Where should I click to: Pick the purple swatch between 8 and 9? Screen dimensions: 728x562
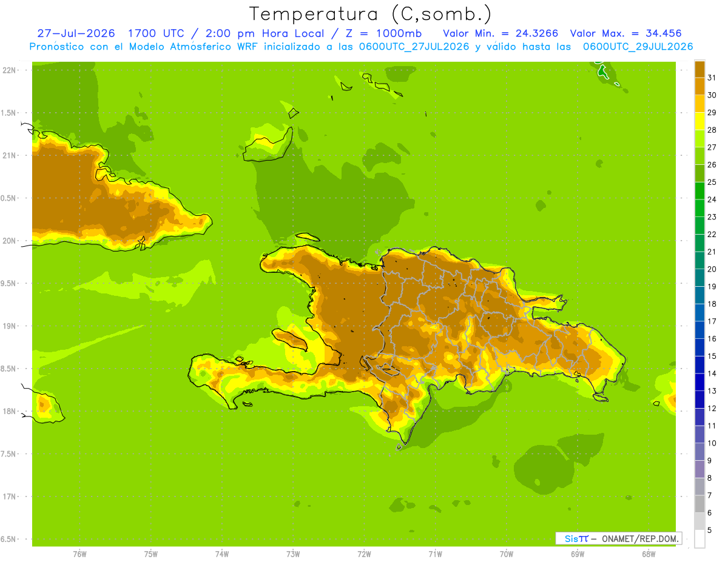699,469
